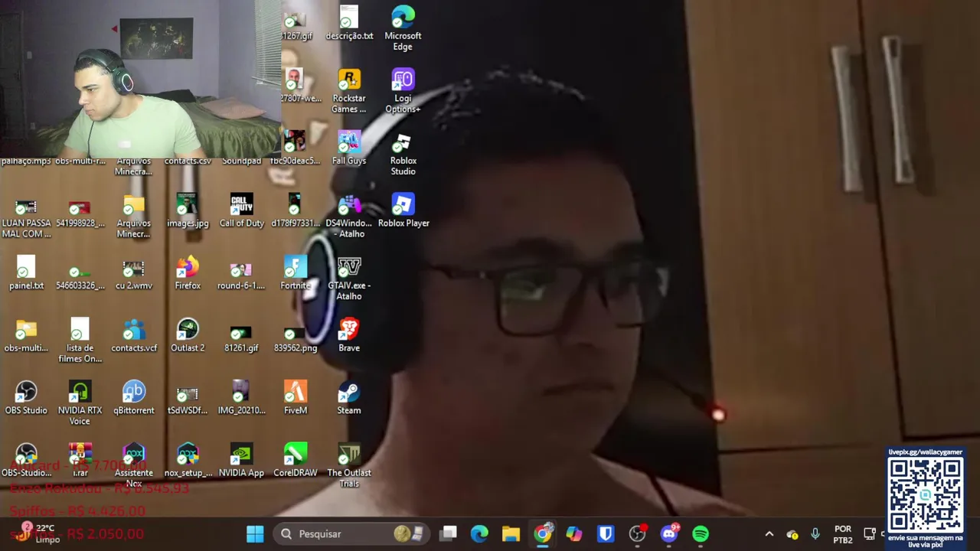980x551 pixels.
Task: Select d178f97331... file icon
Action: click(x=296, y=210)
